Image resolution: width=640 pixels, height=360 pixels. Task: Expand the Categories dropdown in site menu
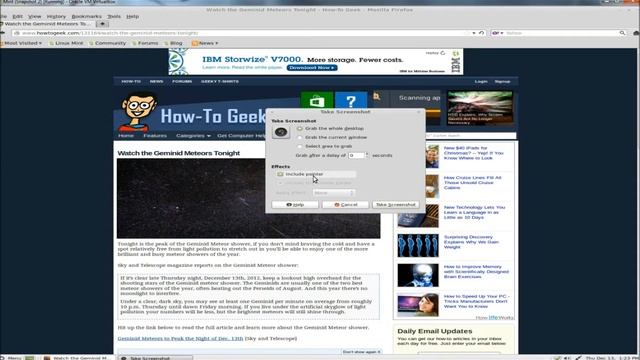click(193, 136)
